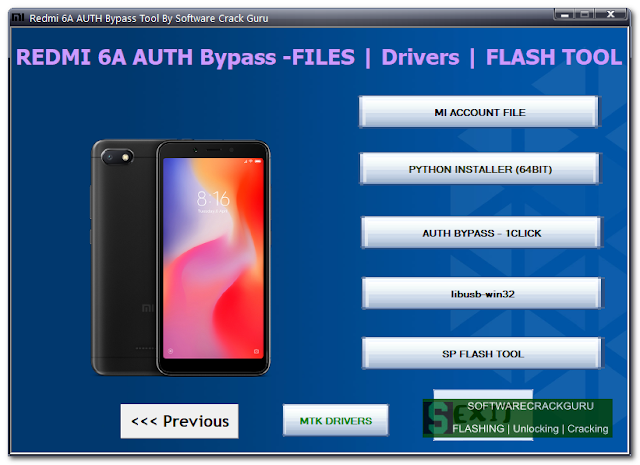Open the MI ACCOUNT FILE button
The image size is (640, 465).
coord(479,112)
